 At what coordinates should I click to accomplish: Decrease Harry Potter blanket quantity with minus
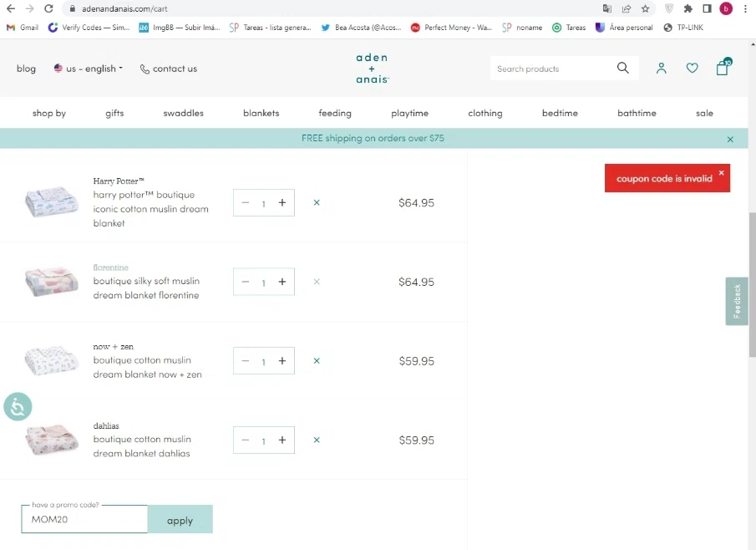pos(246,202)
